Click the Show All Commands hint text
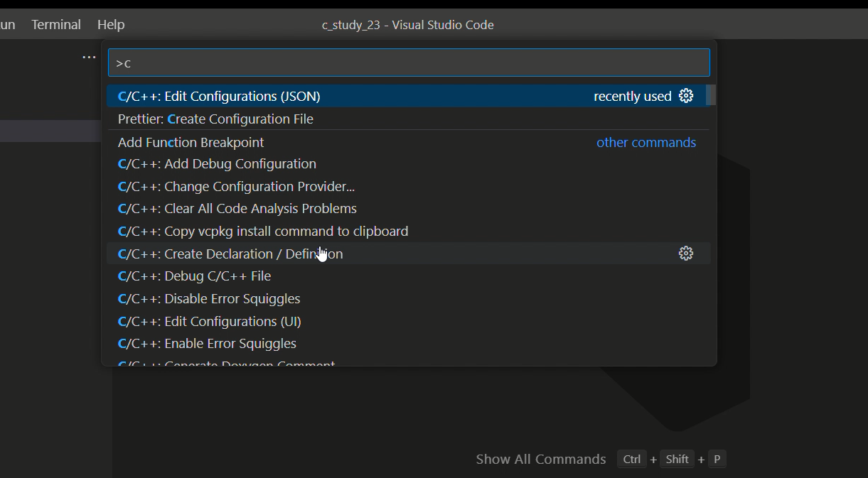 coord(541,460)
